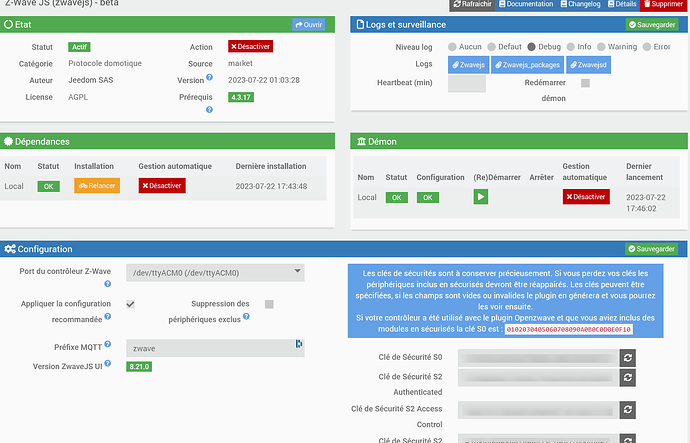The image size is (690, 443).
Task: Toggle Appliquer la configuration recommandée checkbox
Action: click(130, 304)
